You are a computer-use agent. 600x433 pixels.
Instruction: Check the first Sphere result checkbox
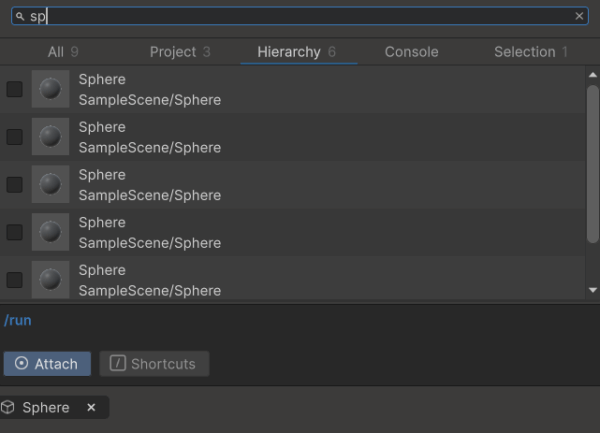click(x=15, y=89)
